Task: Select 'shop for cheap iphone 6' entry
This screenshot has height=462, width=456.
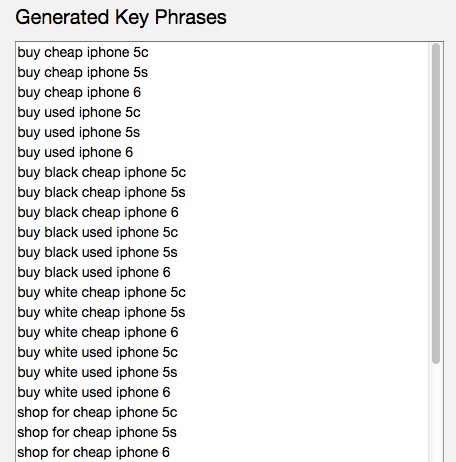Action: point(94,453)
